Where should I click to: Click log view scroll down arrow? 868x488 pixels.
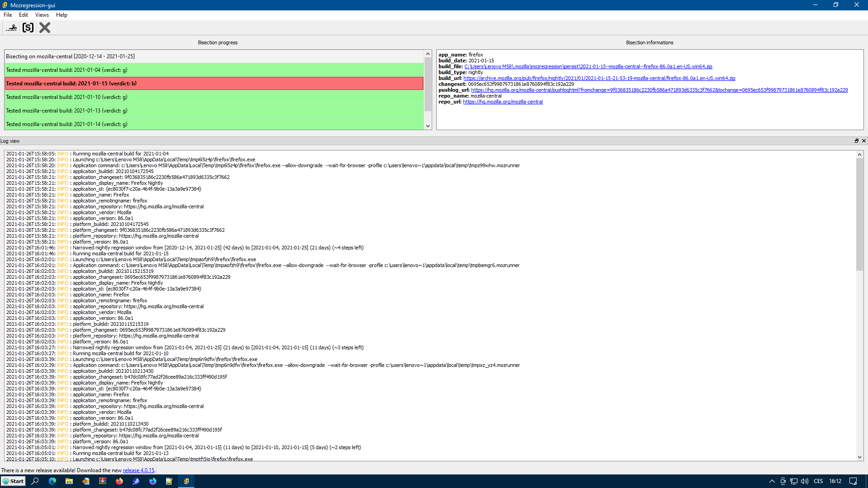859,457
